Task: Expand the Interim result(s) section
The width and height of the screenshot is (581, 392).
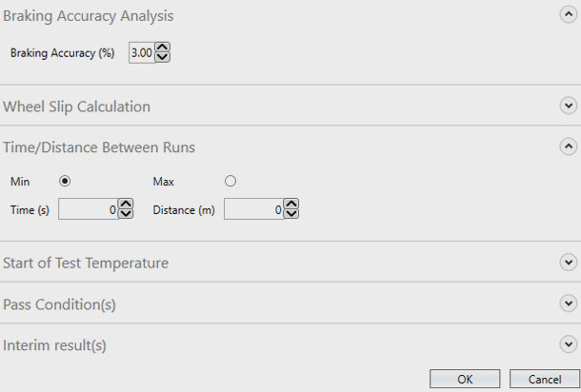Action: pos(569,344)
